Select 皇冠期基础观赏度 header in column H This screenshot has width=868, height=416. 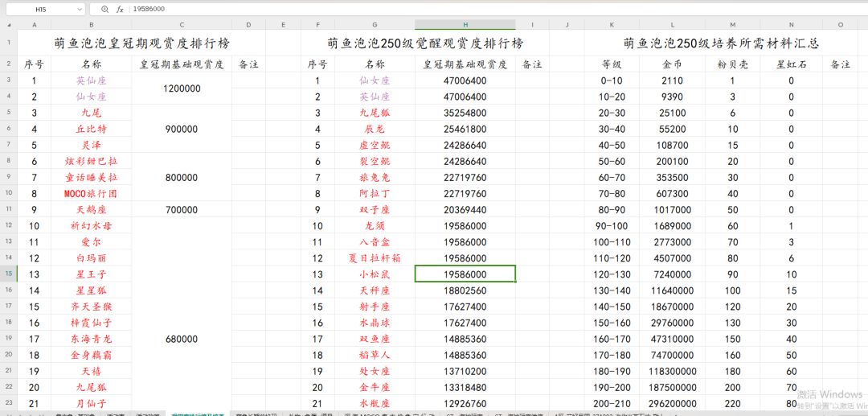(x=465, y=64)
